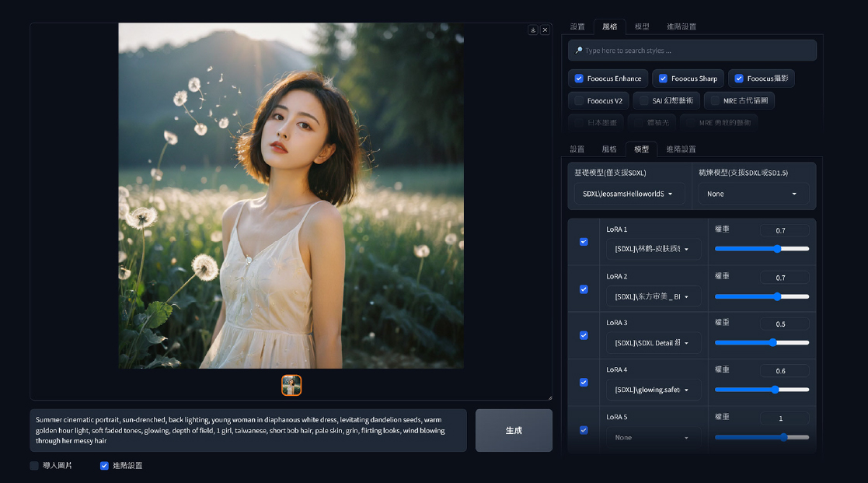Uncheck the Fooocus攝影 style

[739, 79]
